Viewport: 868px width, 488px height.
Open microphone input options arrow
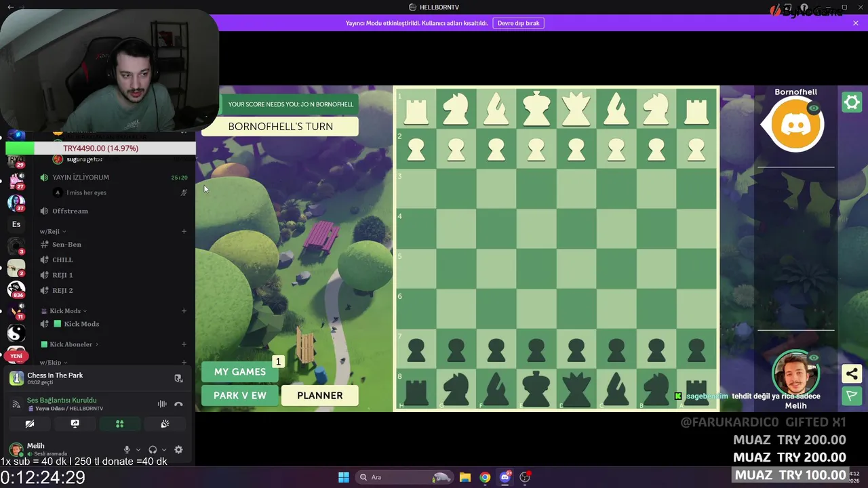[138, 449]
